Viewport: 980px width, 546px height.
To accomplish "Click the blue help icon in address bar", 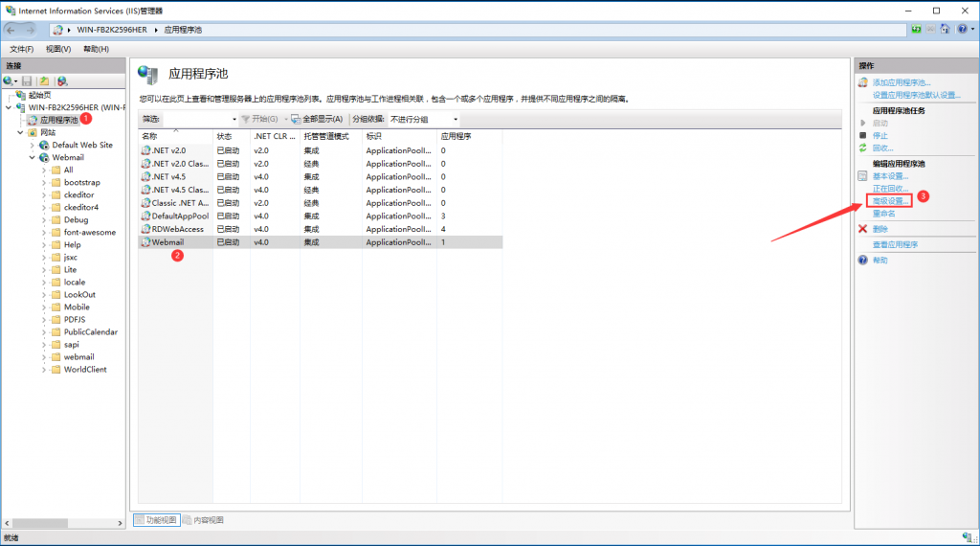I will [963, 29].
